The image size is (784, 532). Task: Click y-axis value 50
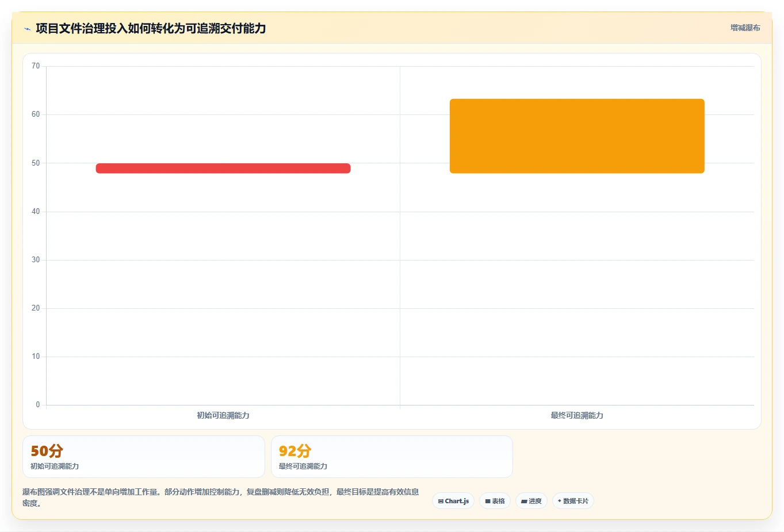click(36, 163)
